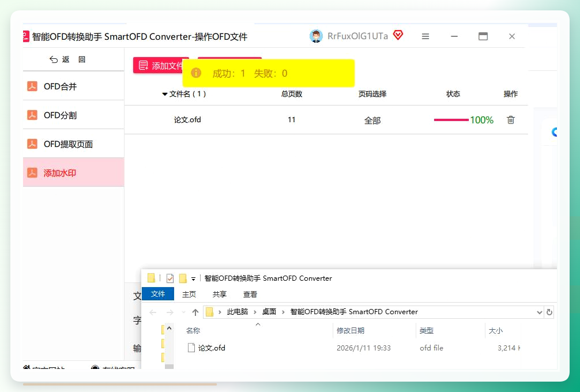Click the ofd file type cell
Screen dimensions: 580x392
(x=431, y=348)
